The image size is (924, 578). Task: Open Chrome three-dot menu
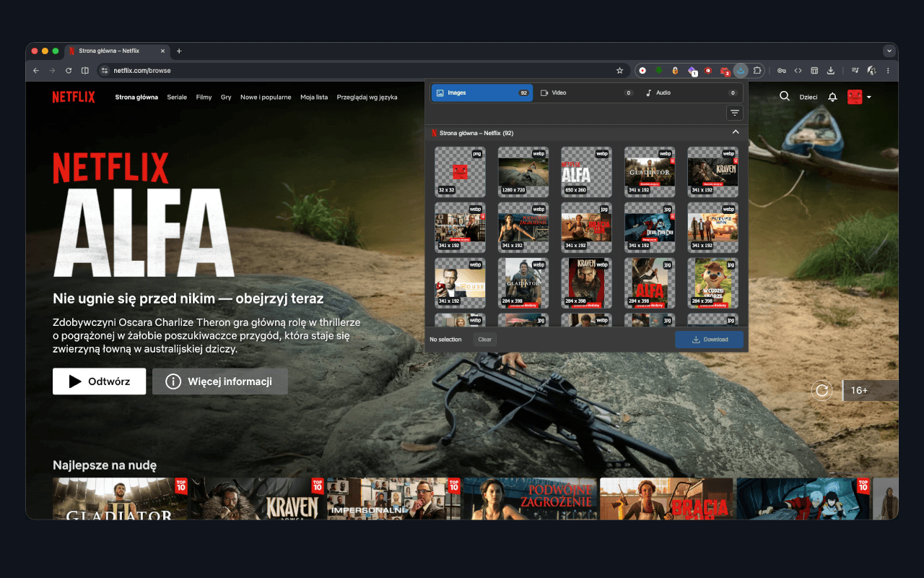pos(888,70)
